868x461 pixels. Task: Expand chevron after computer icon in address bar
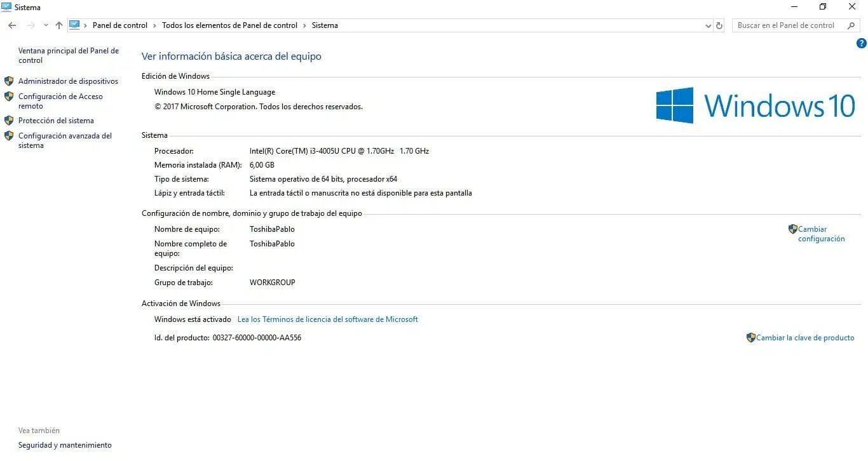[x=86, y=25]
